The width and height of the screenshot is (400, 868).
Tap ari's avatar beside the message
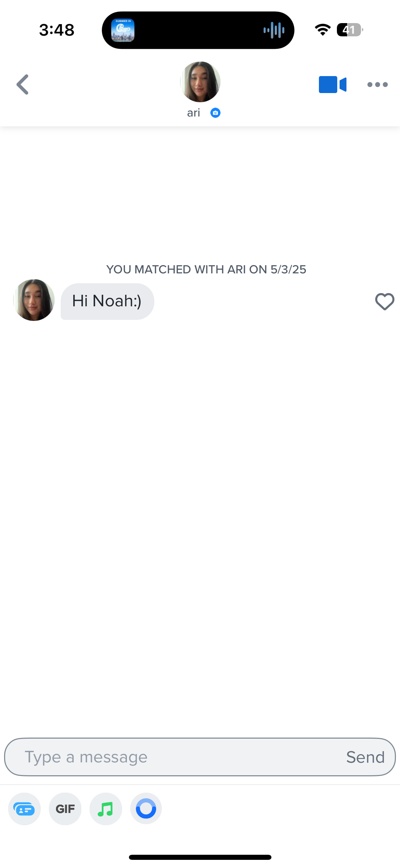point(34,300)
